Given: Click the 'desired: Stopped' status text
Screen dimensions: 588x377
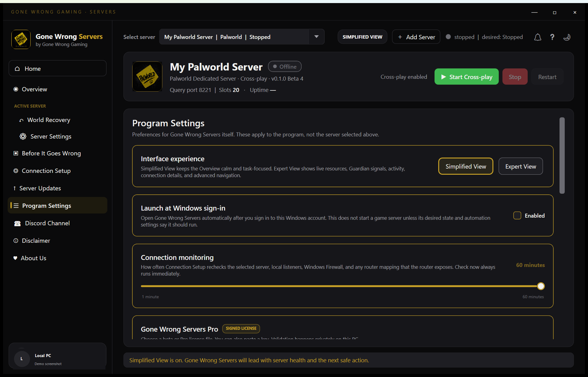Looking at the screenshot, I should pyautogui.click(x=502, y=37).
